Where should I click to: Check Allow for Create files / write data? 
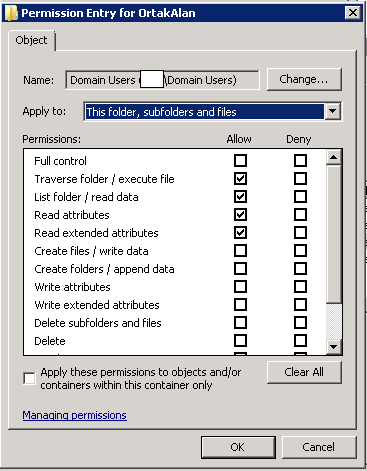click(240, 251)
